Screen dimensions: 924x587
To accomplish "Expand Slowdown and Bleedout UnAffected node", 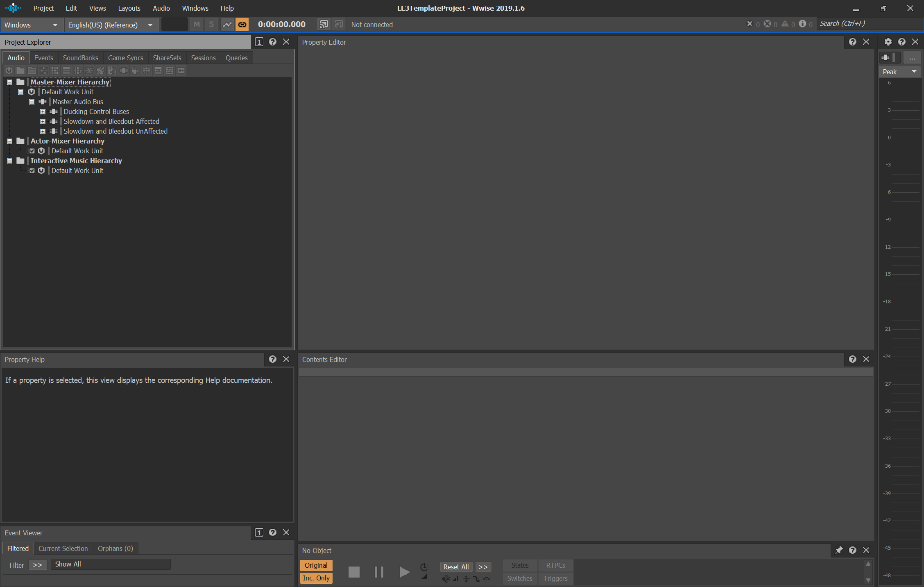I will click(x=43, y=131).
